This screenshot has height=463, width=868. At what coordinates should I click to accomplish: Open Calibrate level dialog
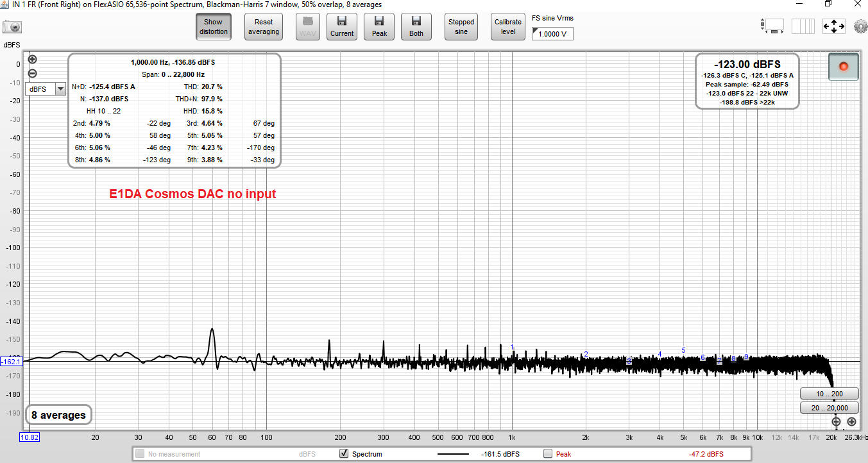click(x=508, y=26)
